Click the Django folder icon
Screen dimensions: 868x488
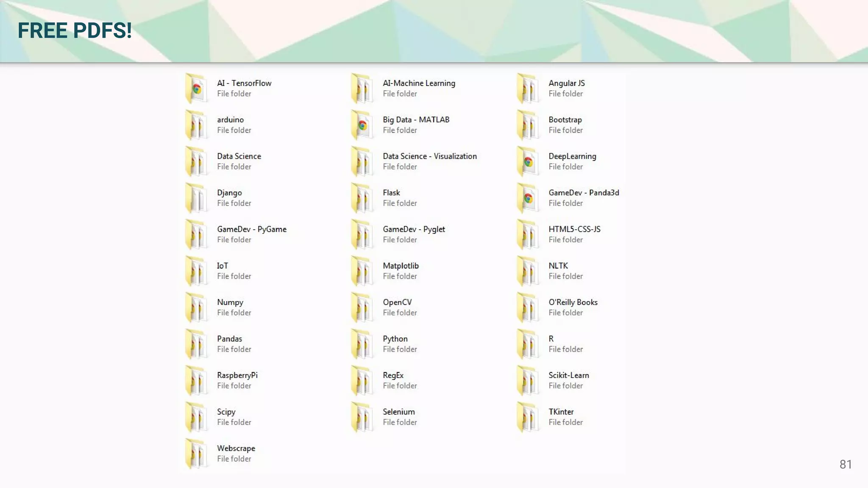coord(197,198)
